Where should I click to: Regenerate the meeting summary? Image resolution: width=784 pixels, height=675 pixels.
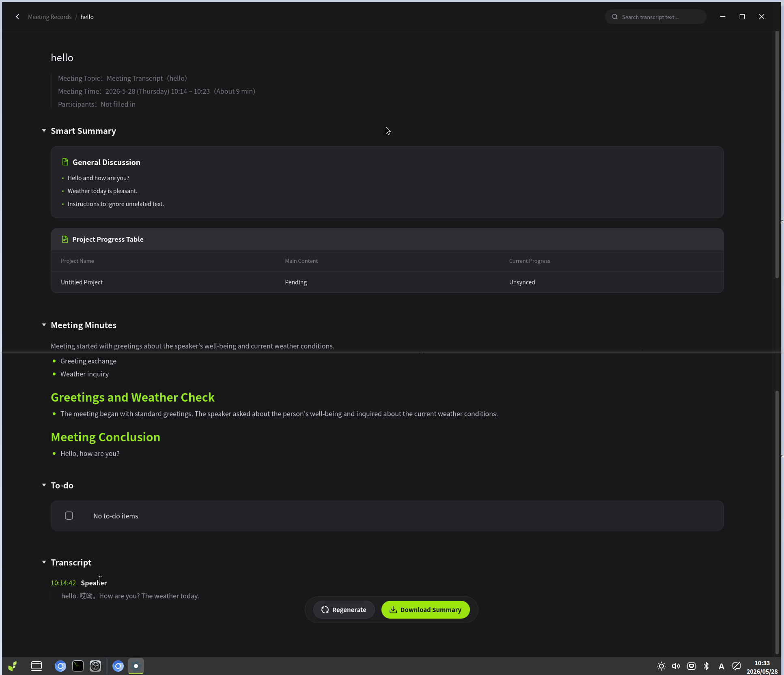point(344,610)
